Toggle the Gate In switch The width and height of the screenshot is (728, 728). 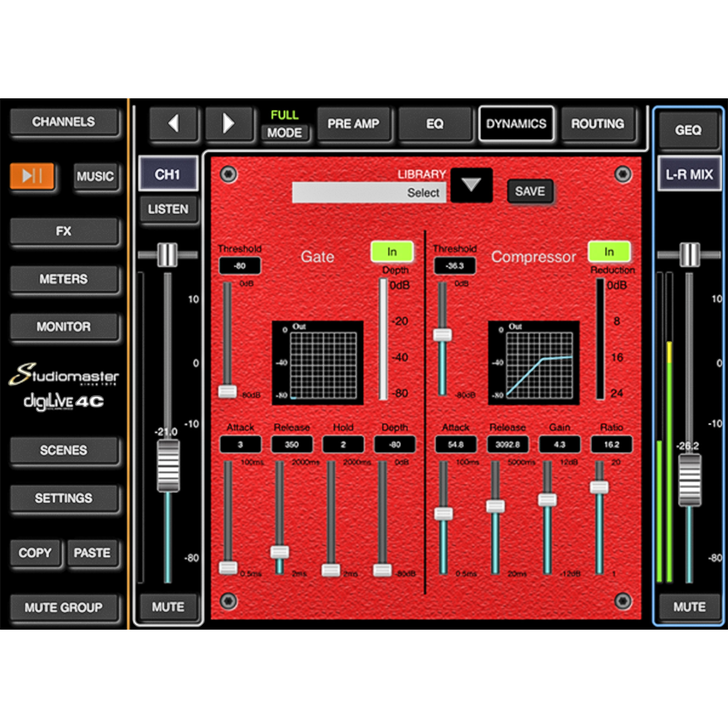tap(392, 252)
